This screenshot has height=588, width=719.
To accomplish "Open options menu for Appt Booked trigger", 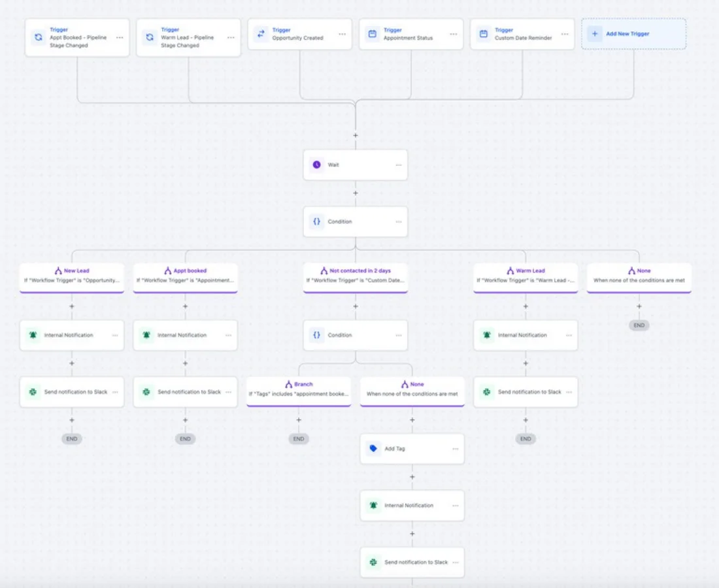I will (120, 38).
